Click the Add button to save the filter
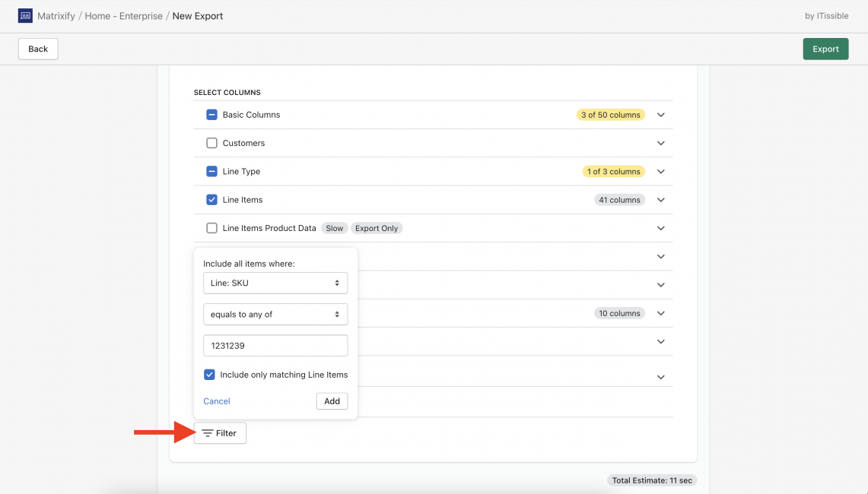This screenshot has height=494, width=868. [332, 401]
